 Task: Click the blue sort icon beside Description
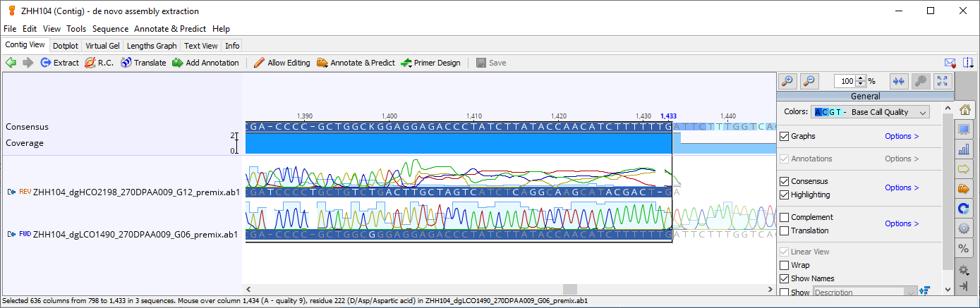point(926,290)
